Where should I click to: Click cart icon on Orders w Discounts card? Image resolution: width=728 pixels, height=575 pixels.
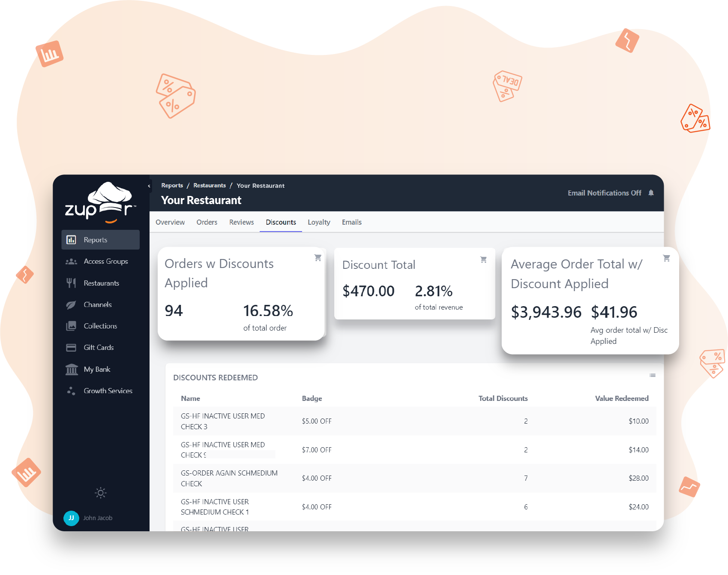click(x=318, y=258)
